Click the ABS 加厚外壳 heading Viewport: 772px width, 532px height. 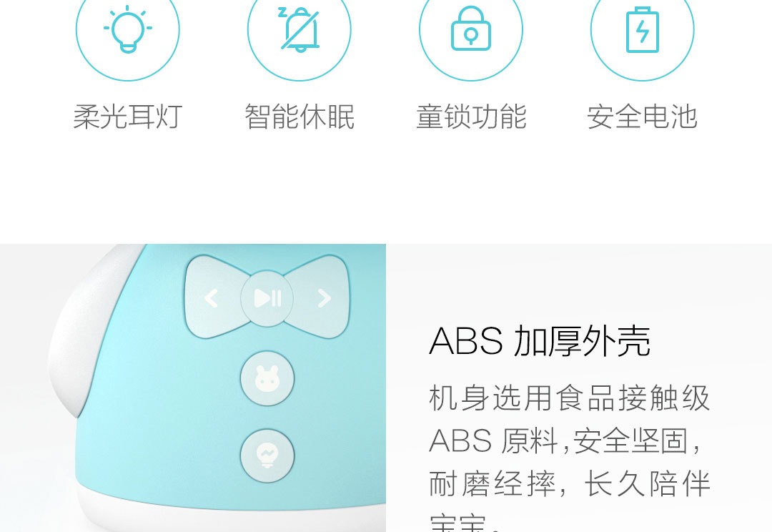540,341
